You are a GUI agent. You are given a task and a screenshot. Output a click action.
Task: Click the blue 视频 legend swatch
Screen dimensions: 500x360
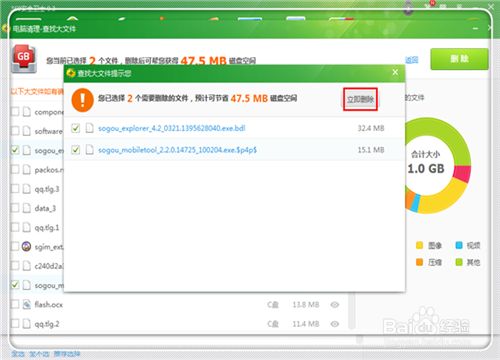pyautogui.click(x=459, y=245)
